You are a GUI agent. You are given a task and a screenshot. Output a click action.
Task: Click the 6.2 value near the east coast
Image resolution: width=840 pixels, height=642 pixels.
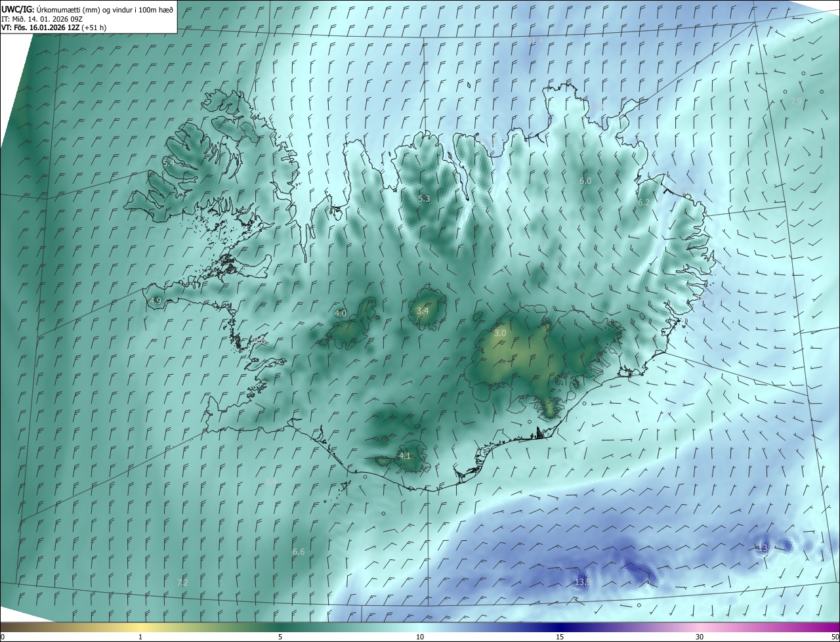coord(644,203)
